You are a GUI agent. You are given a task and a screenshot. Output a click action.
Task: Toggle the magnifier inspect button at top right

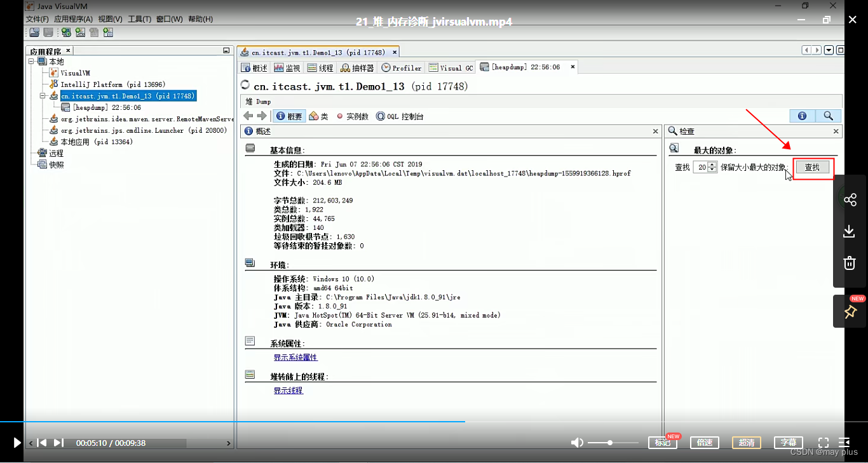click(x=829, y=116)
